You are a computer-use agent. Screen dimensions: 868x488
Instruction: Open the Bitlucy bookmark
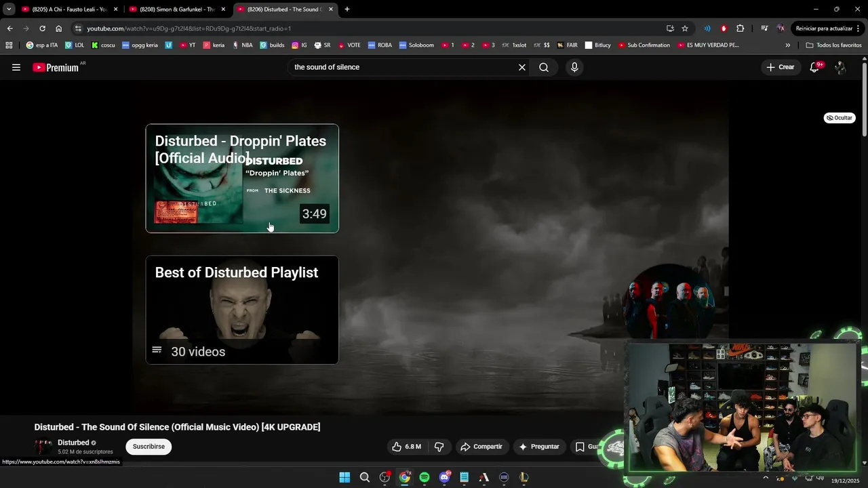click(x=598, y=45)
